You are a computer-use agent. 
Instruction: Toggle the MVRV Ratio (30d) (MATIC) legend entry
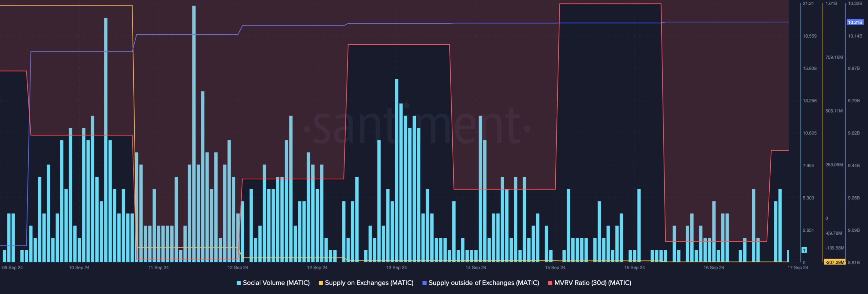590,283
